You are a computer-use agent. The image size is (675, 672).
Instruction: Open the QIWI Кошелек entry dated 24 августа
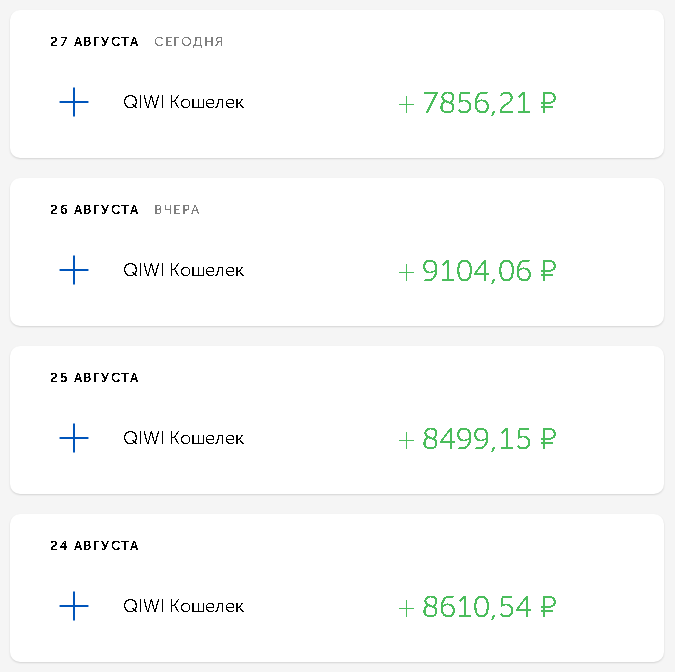tap(183, 606)
